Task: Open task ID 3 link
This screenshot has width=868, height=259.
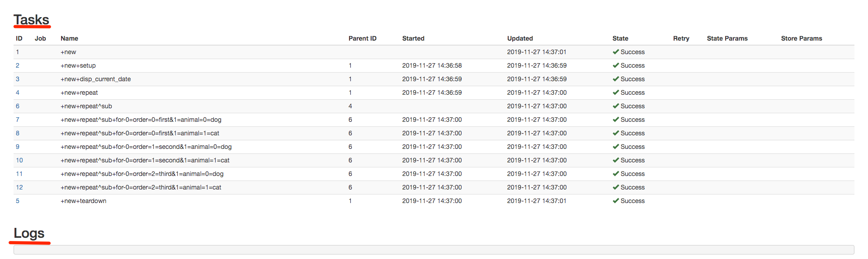Action: click(18, 79)
